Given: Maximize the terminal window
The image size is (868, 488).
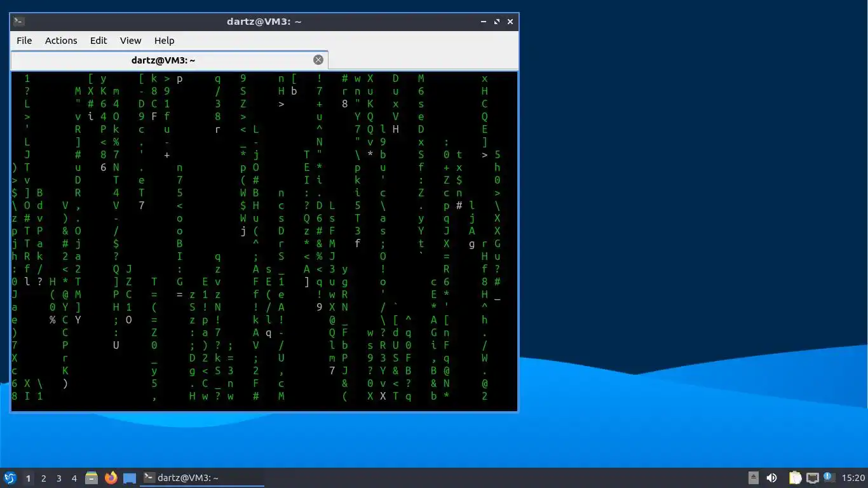Looking at the screenshot, I should click(497, 22).
